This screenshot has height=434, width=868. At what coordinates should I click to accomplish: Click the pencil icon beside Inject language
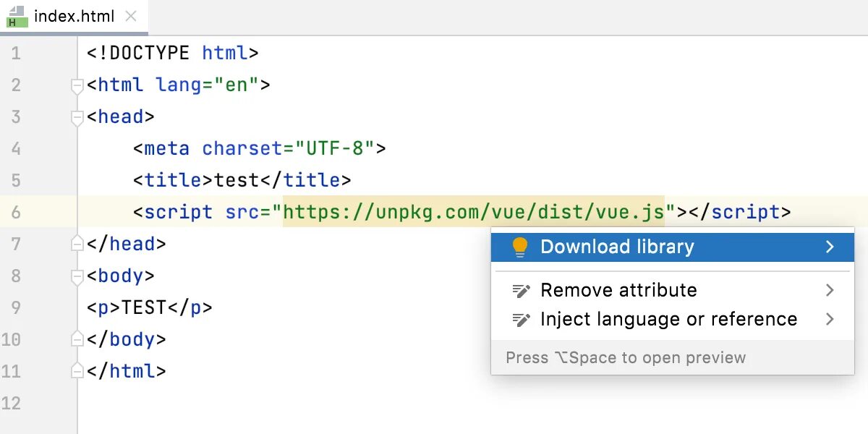pos(521,320)
